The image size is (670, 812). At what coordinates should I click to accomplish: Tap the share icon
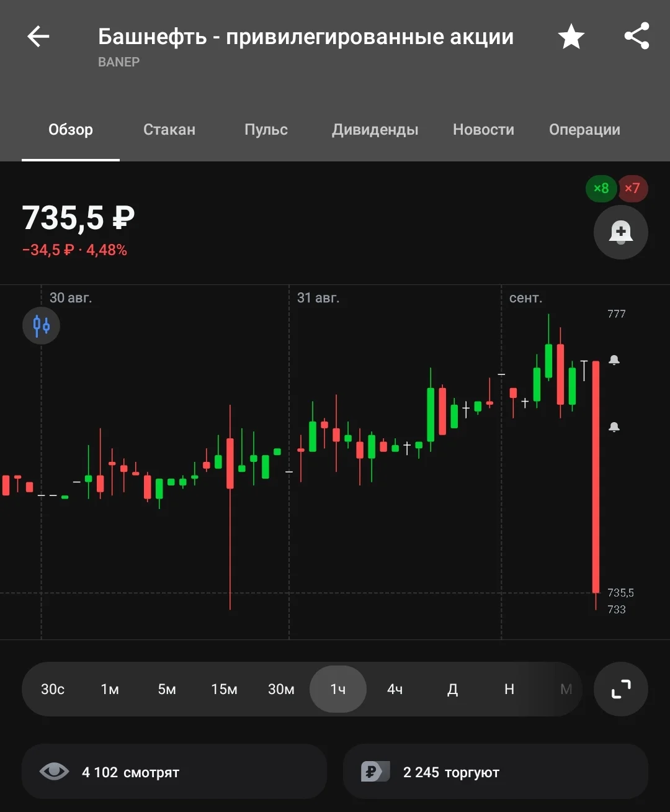click(x=636, y=36)
